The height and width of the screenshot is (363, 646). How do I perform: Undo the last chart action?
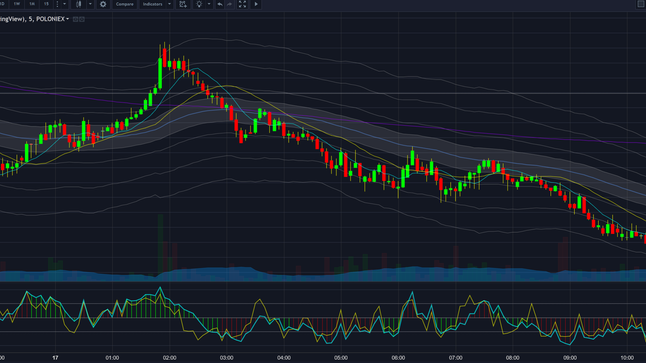pos(220,4)
